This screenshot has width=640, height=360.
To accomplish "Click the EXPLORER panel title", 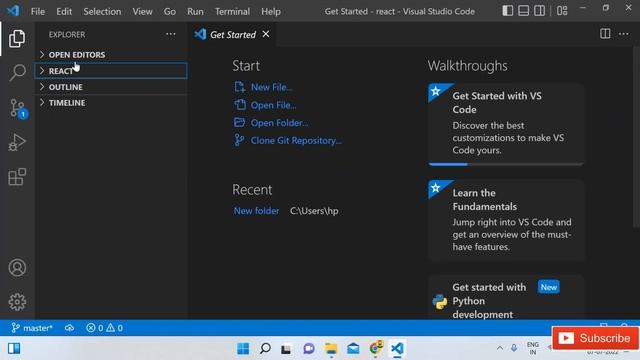I will tap(67, 34).
